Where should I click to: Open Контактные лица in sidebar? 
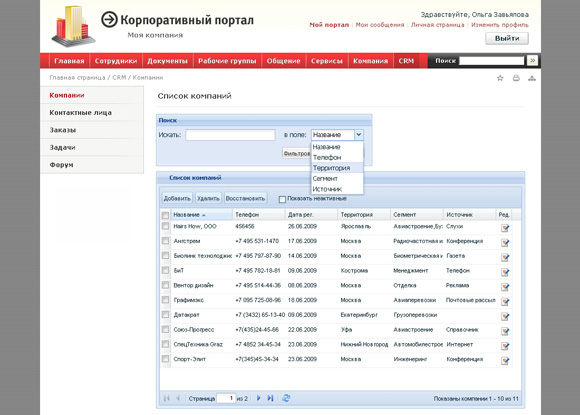(x=81, y=112)
